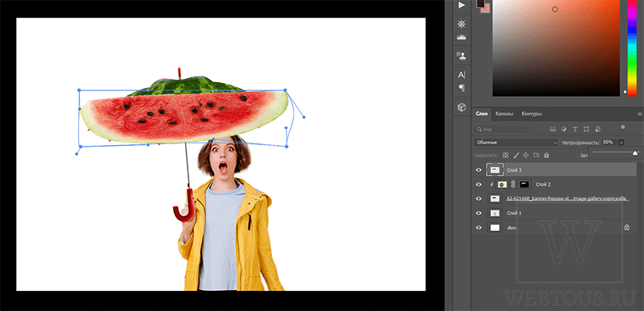Open the Actions panel play icon

pos(461,5)
